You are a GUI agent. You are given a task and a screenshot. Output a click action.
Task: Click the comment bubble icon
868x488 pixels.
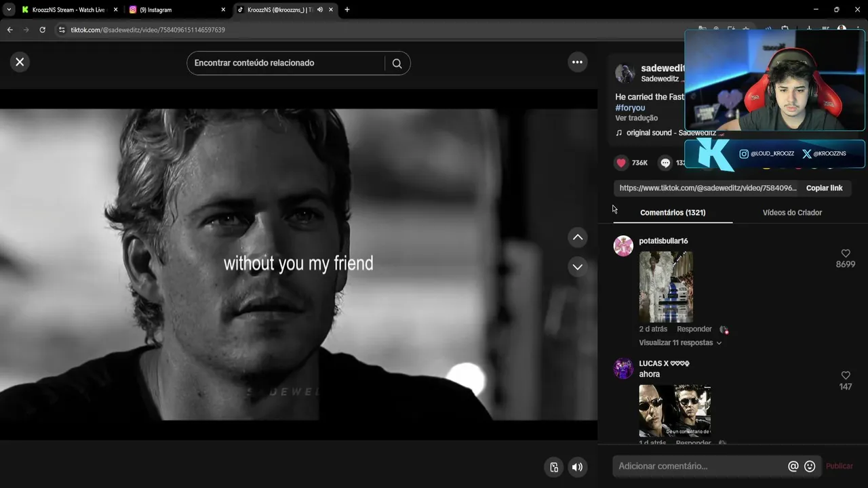tap(665, 163)
